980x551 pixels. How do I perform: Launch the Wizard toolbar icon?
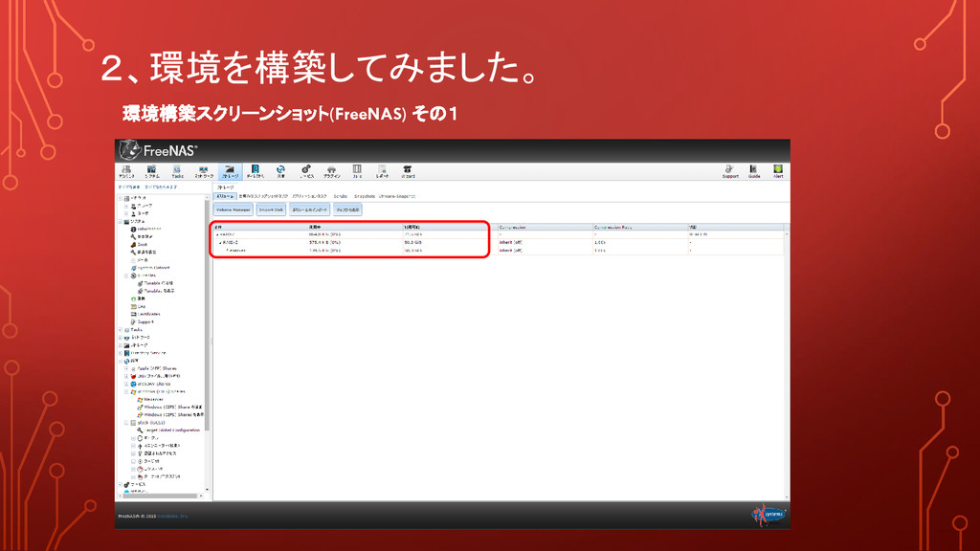(x=408, y=172)
